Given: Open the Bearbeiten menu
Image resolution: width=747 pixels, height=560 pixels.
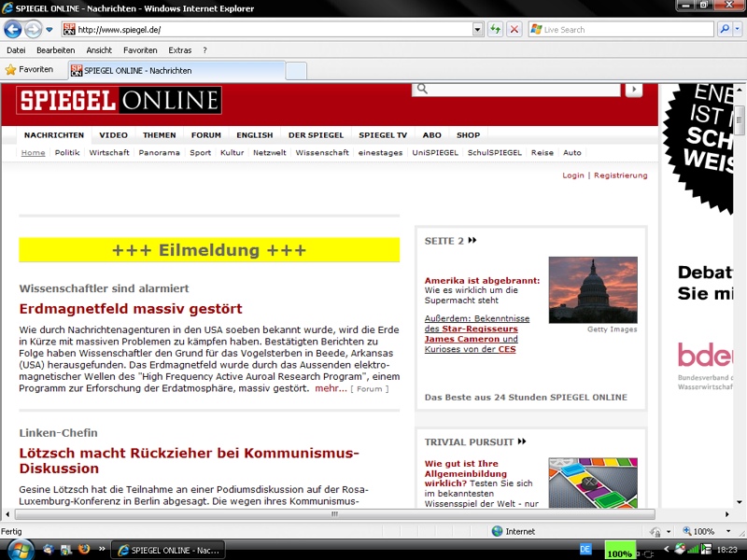Looking at the screenshot, I should point(56,50).
